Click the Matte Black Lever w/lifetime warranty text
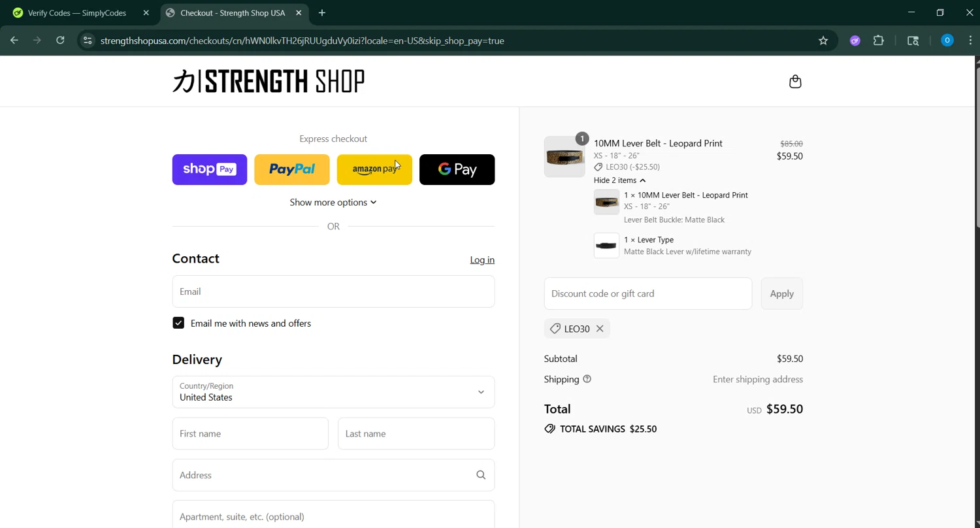980x528 pixels. (687, 252)
